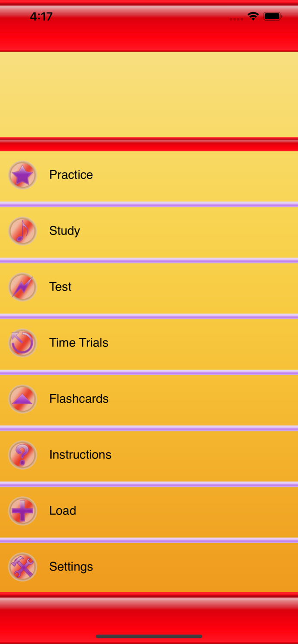The width and height of the screenshot is (298, 644).
Task: Click the rewind clock Time Trials icon
Action: (22, 343)
